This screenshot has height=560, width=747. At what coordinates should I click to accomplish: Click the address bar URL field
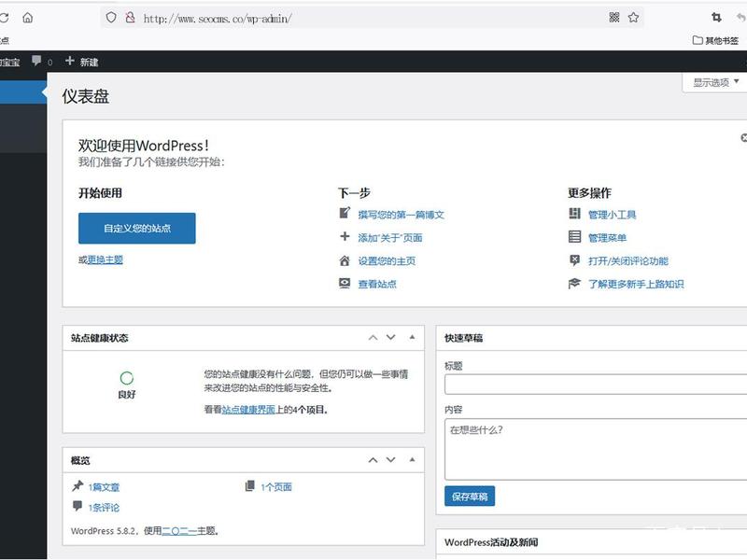coord(372,18)
